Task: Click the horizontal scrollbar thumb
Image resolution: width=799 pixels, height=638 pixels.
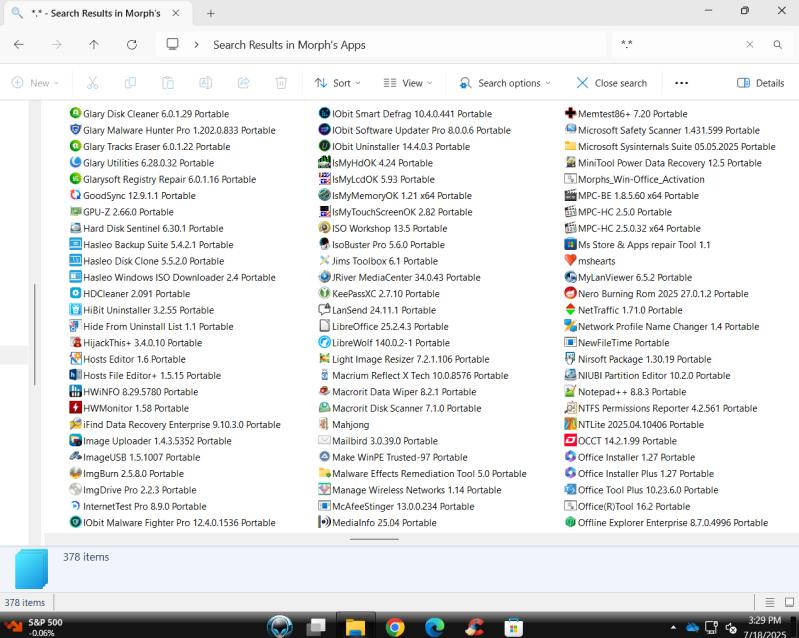Action: click(374, 539)
